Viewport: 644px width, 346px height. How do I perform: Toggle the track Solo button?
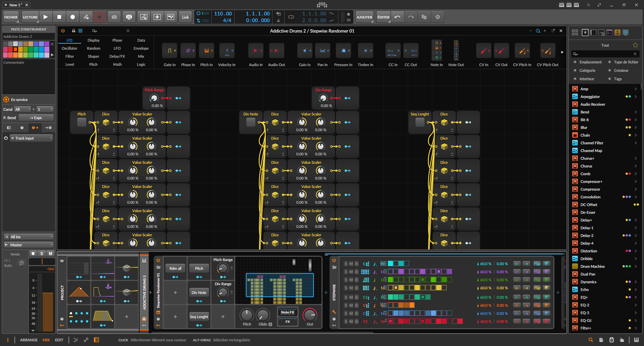point(42,254)
